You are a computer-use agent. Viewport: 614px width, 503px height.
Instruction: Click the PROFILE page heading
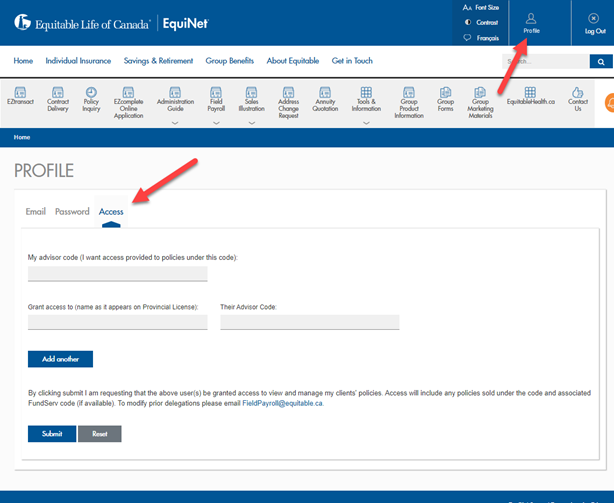click(x=44, y=171)
